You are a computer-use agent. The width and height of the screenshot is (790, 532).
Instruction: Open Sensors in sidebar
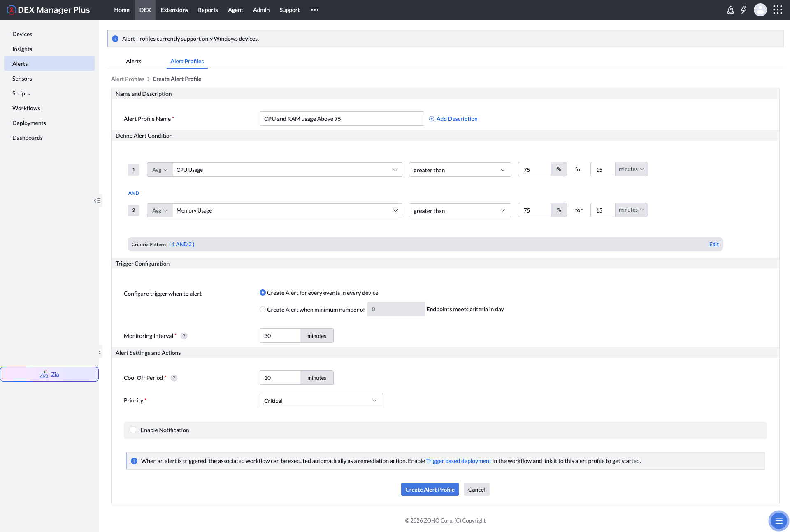(x=49, y=79)
